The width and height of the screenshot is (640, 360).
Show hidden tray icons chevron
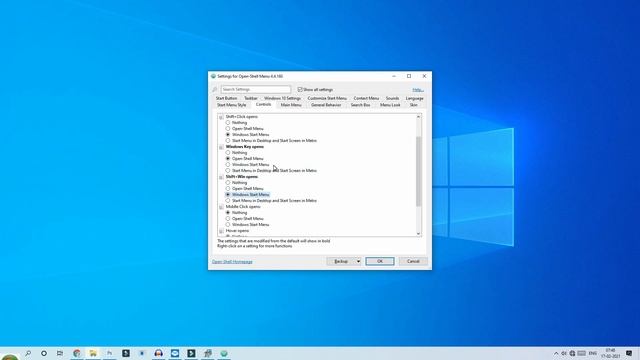click(556, 353)
